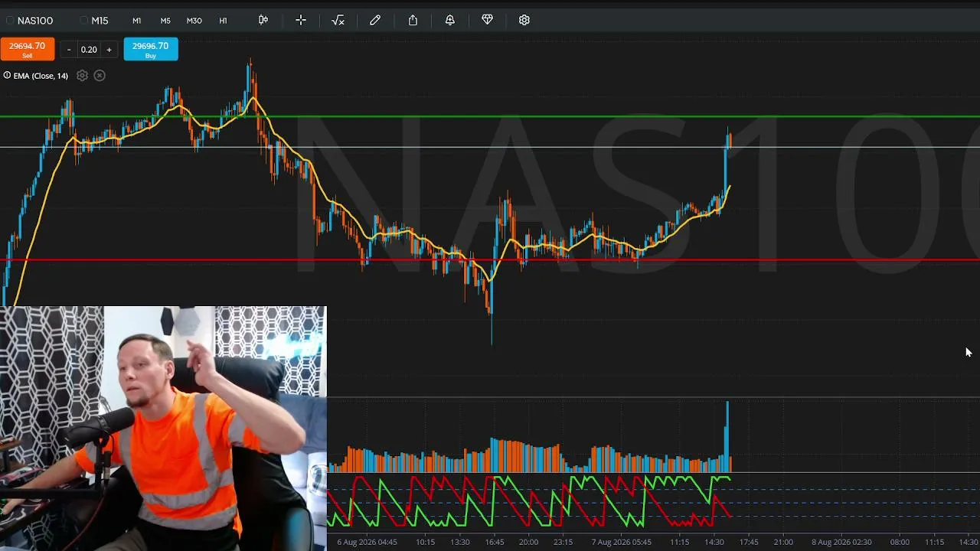The height and width of the screenshot is (551, 980).
Task: Select the pencil drawing tool
Action: pos(375,20)
